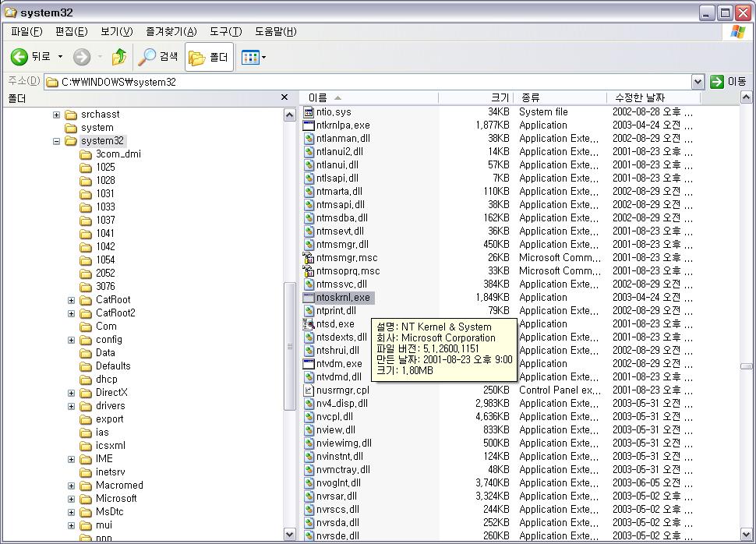The width and height of the screenshot is (756, 544).
Task: Click the ntkrnlpa.exe file icon
Action: [x=309, y=125]
